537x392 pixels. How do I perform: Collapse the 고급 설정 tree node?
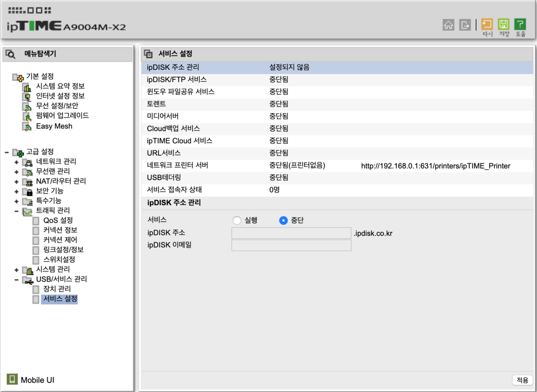(6, 152)
